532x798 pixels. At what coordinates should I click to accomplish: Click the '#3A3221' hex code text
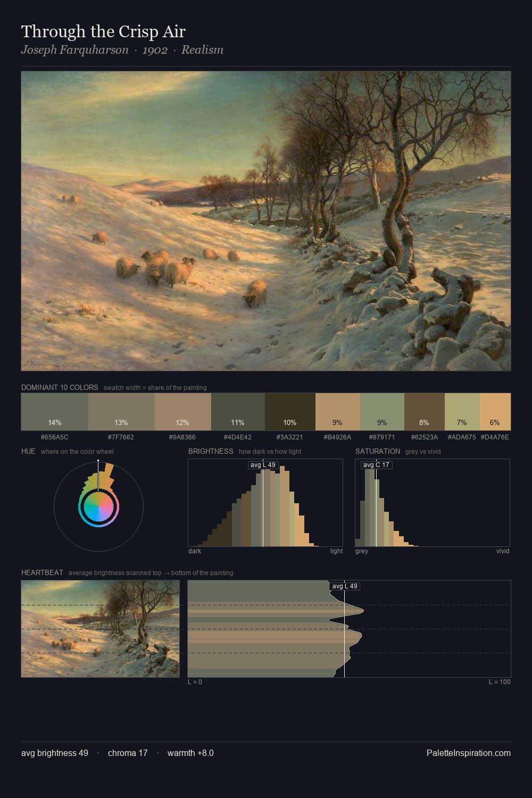coord(290,437)
